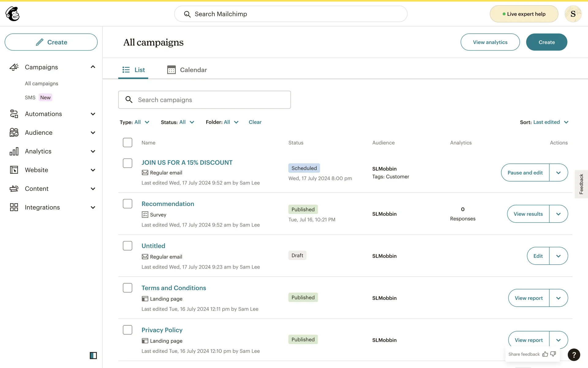The image size is (588, 368).
Task: Click the Audience sidebar icon
Action: click(14, 132)
